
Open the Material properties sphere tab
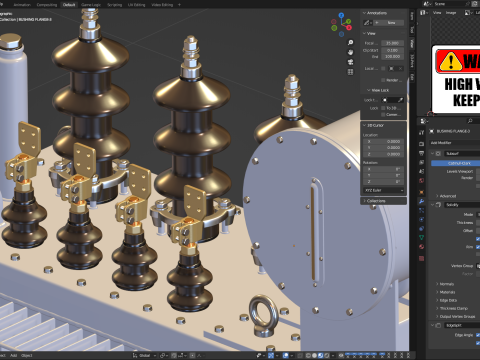point(422,247)
